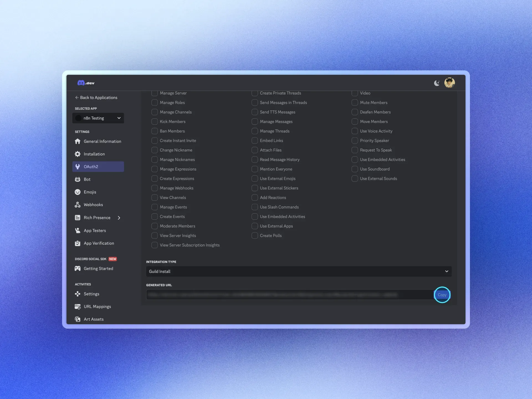Enable the Manage Roles permission
Image resolution: width=532 pixels, height=399 pixels.
tap(155, 103)
